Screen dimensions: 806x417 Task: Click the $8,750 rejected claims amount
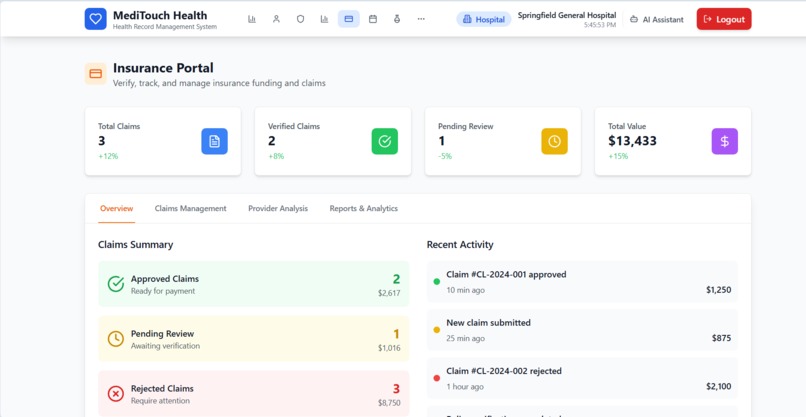(x=389, y=403)
